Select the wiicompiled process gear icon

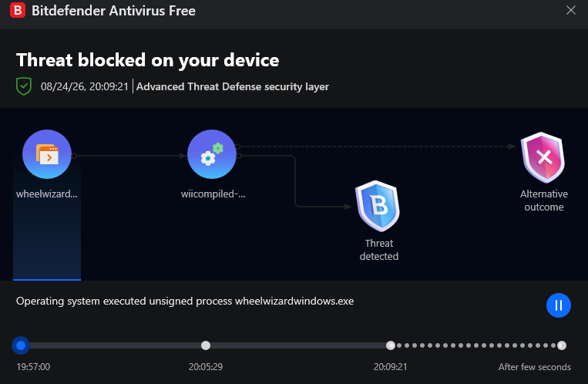212,154
